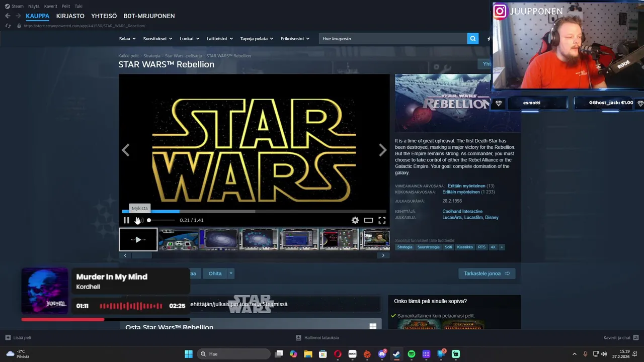
Task: Click the Klassikko tag
Action: click(465, 247)
